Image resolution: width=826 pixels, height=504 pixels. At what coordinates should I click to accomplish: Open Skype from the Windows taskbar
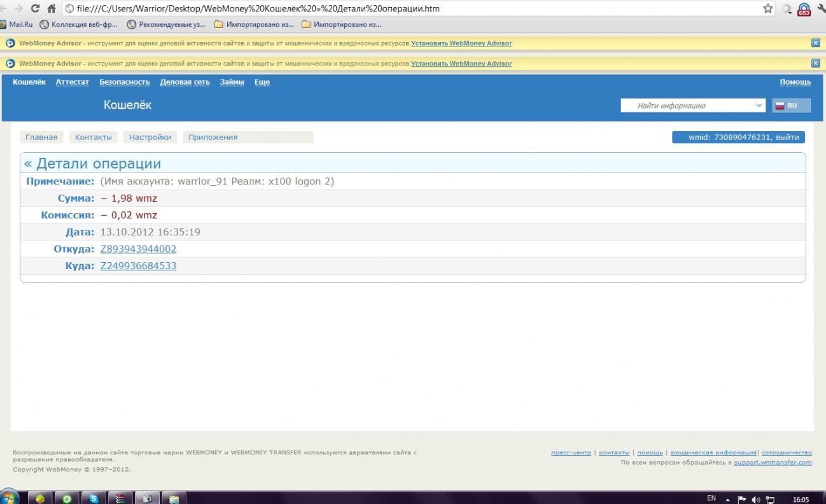click(x=94, y=498)
